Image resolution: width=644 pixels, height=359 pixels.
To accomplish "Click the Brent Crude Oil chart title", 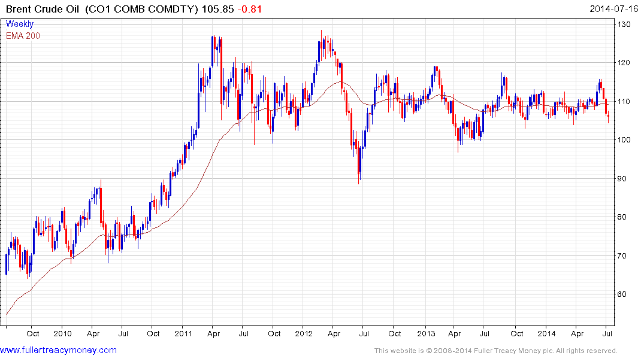I will point(43,9).
